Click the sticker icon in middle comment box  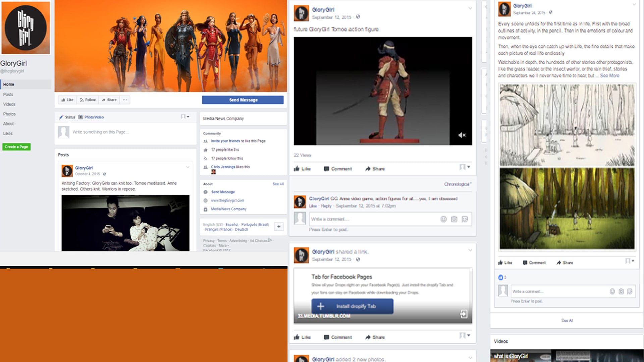(465, 219)
